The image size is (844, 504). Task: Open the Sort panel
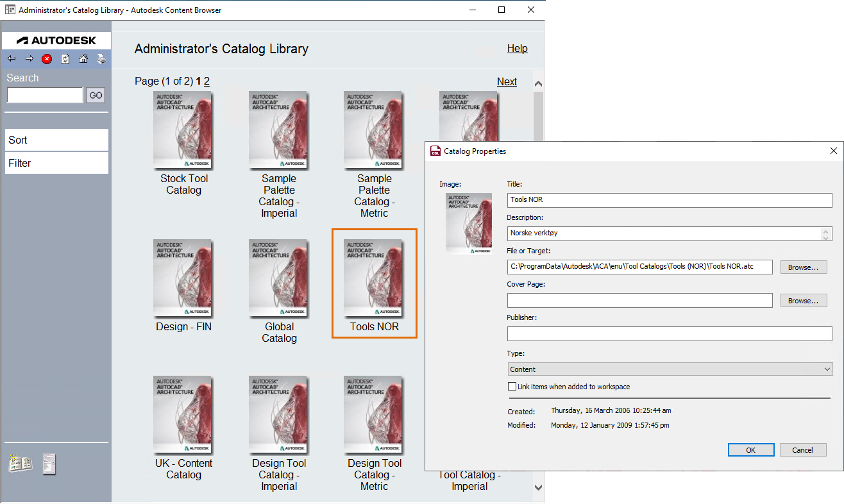pyautogui.click(x=56, y=140)
